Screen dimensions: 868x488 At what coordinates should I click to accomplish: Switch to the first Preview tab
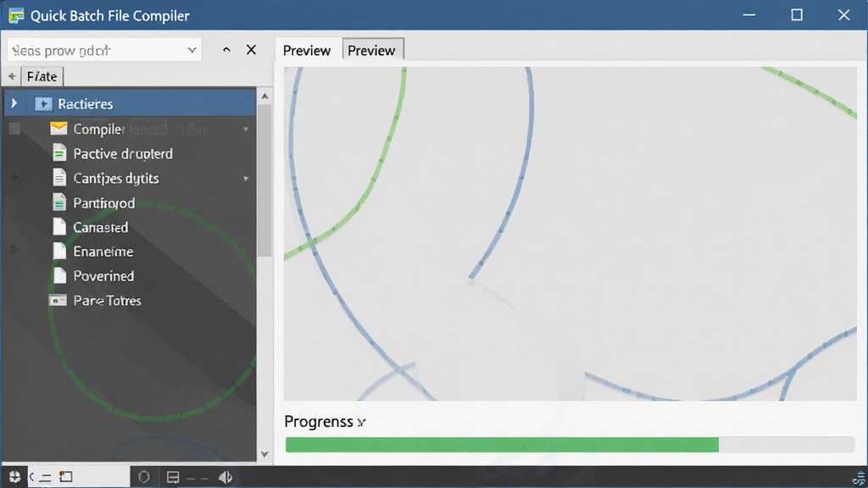pyautogui.click(x=307, y=50)
